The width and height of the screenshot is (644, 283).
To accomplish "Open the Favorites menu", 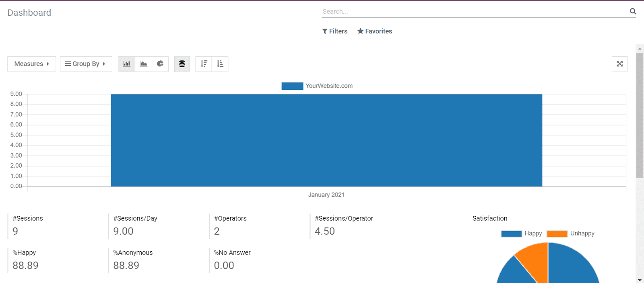I will click(x=375, y=31).
